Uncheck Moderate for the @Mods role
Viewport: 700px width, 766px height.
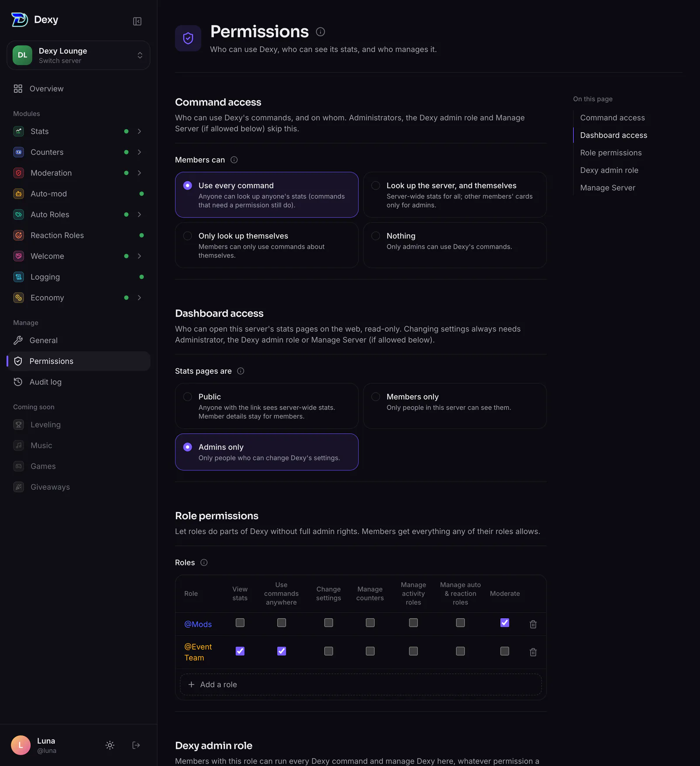point(504,622)
